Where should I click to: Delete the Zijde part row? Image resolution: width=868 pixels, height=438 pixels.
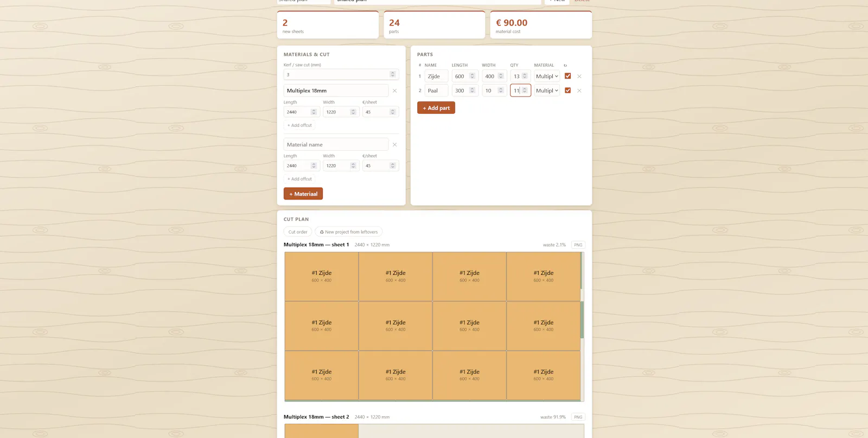(x=579, y=76)
